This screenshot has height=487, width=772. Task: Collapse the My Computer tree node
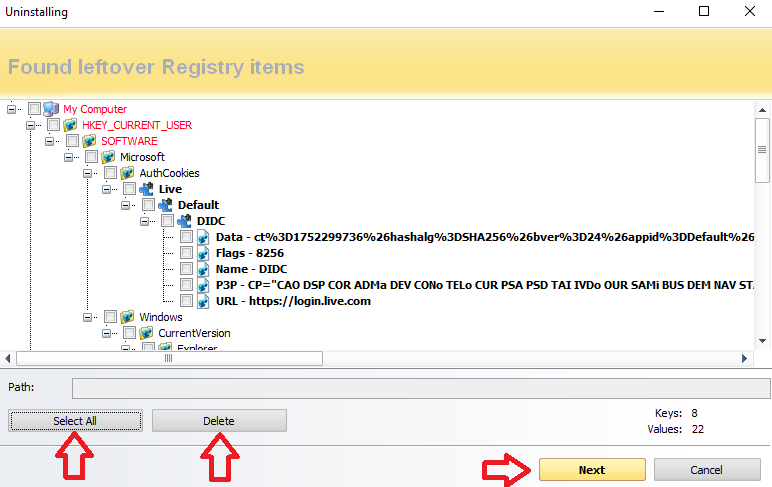11,109
